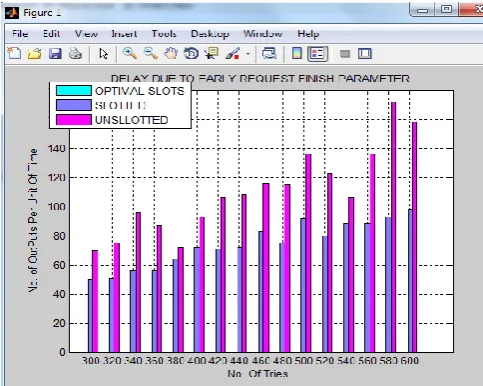Screen dimensions: 483x386
Task: Click the MATLAB logo in title bar
Action: click(x=12, y=13)
